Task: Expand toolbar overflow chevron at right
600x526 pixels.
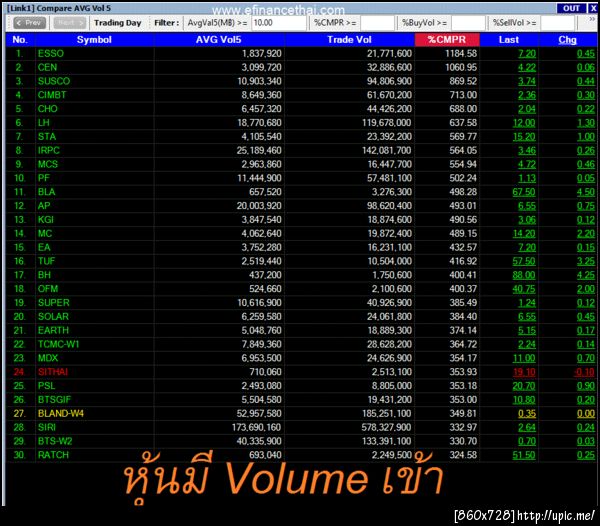Action: (x=592, y=19)
